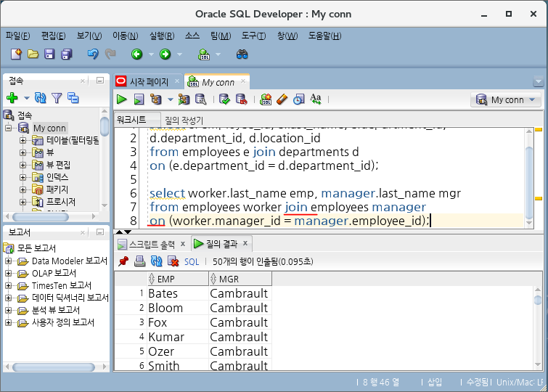The height and width of the screenshot is (392, 548).
Task: Expand the 인덱스 tree node
Action: pyautogui.click(x=23, y=177)
